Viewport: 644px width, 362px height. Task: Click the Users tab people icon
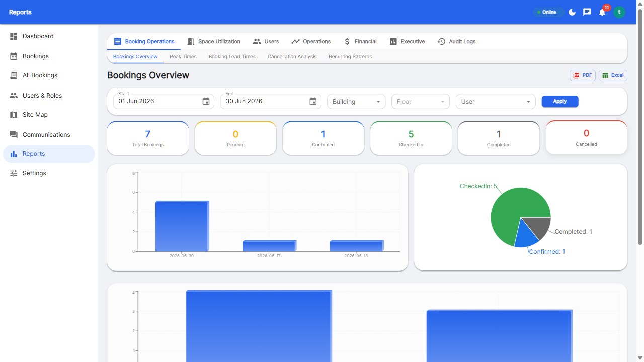[257, 42]
